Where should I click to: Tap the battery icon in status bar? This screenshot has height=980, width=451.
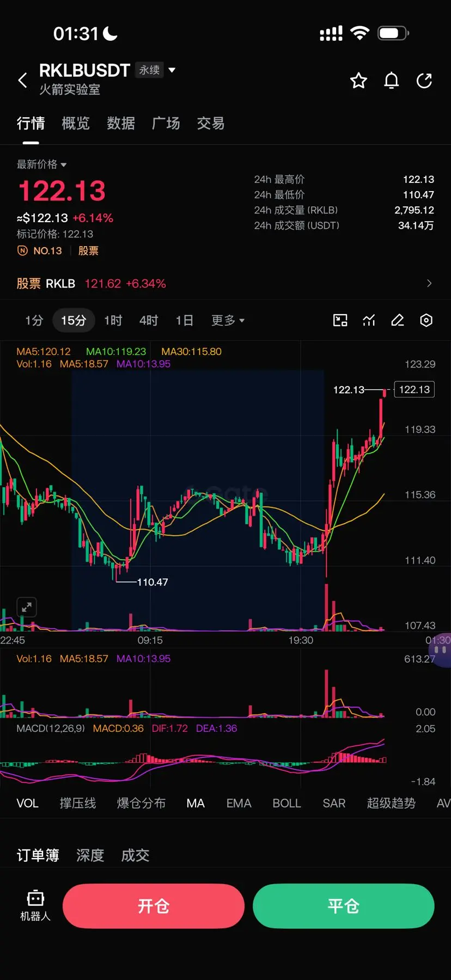pyautogui.click(x=393, y=33)
